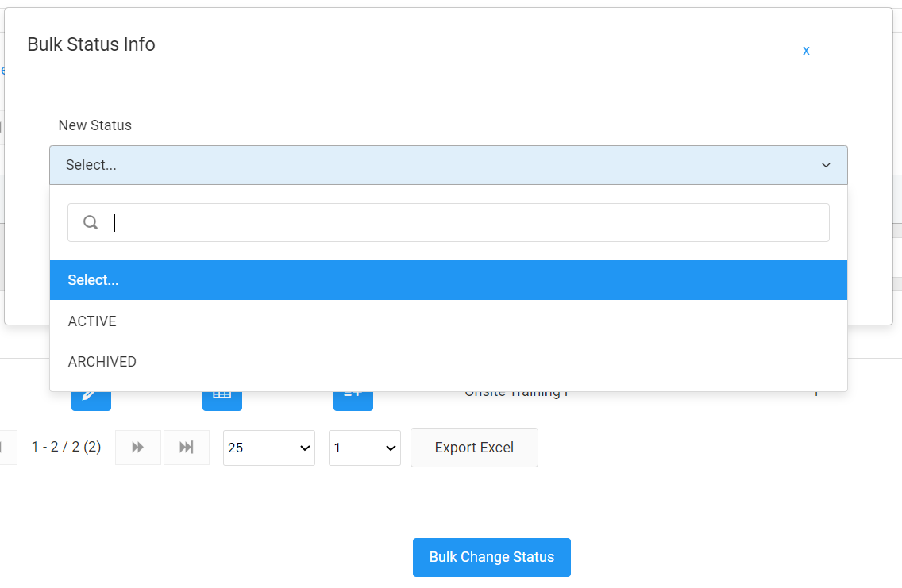Click the blue add-list icon

(353, 401)
